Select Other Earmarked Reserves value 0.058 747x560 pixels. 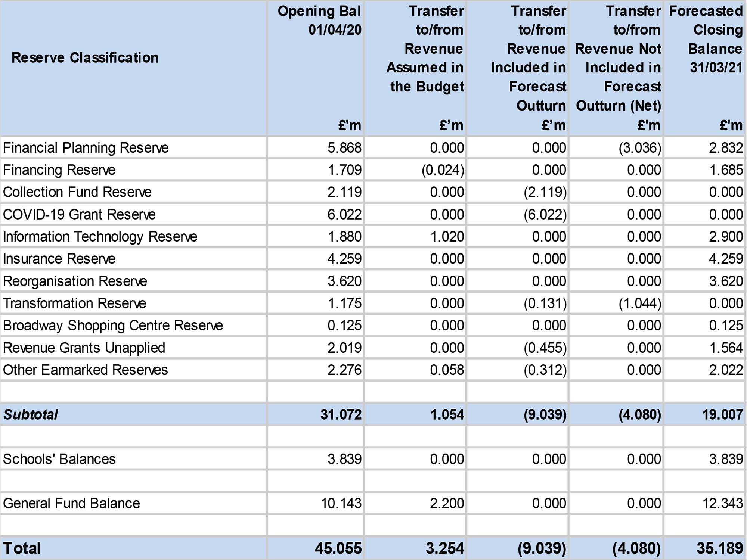pyautogui.click(x=447, y=370)
